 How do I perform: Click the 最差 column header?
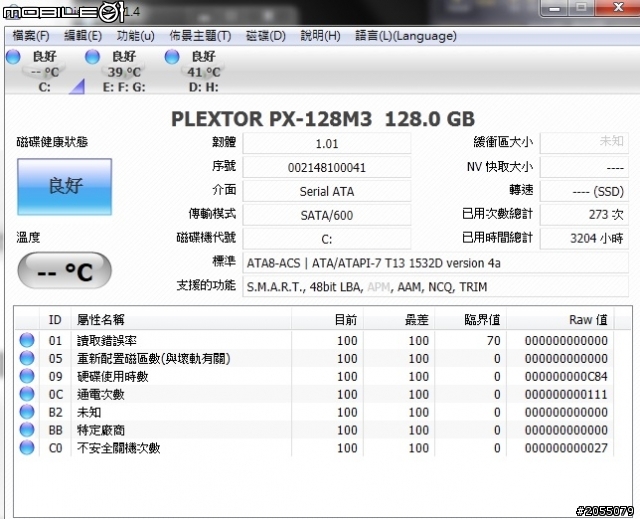(x=399, y=320)
